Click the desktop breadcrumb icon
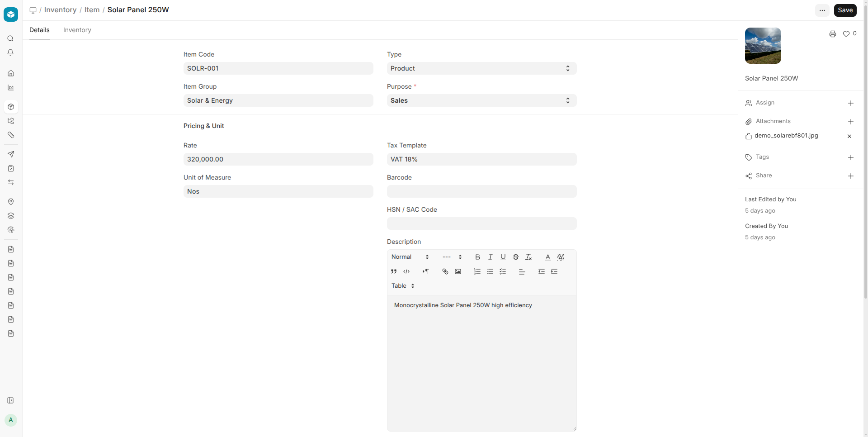The width and height of the screenshot is (868, 437). (x=33, y=10)
